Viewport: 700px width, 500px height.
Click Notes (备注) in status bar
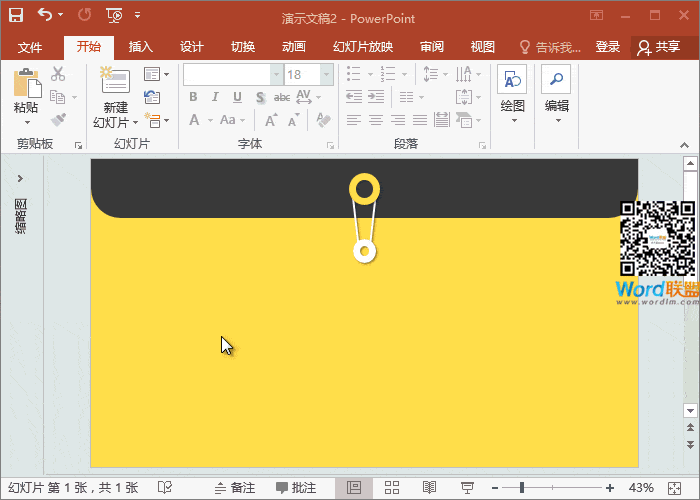point(234,487)
